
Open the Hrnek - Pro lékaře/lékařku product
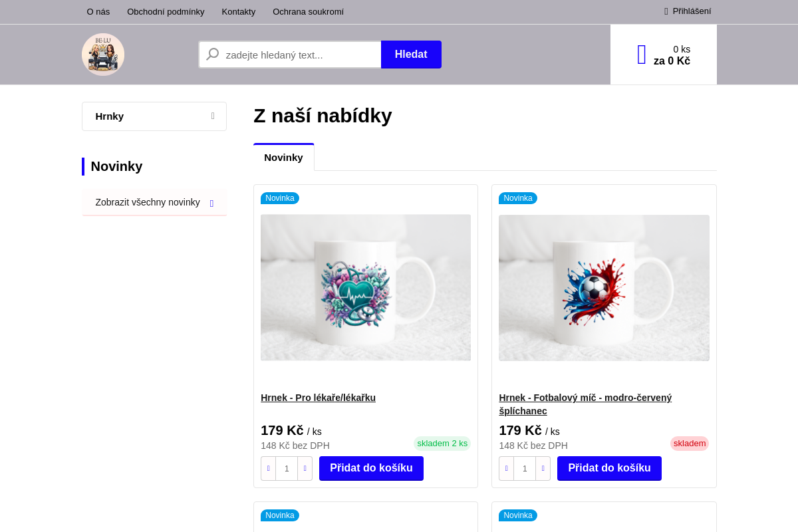tap(318, 398)
